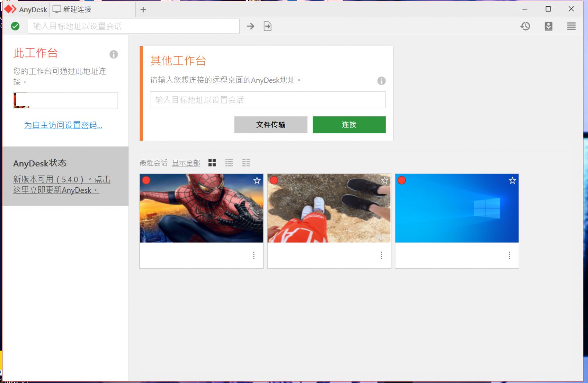Focus the top address bar input field

point(134,26)
